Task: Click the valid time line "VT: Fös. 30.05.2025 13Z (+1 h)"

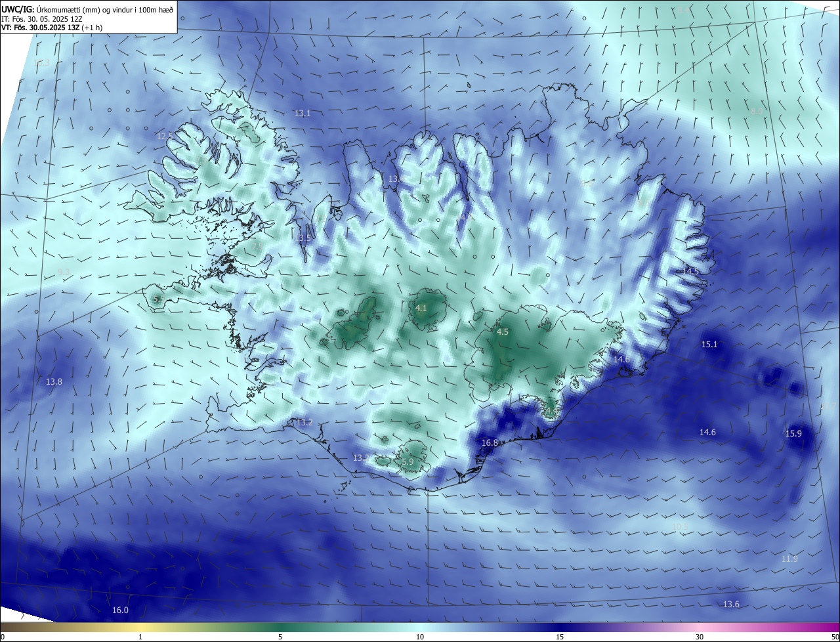Action: pos(52,28)
